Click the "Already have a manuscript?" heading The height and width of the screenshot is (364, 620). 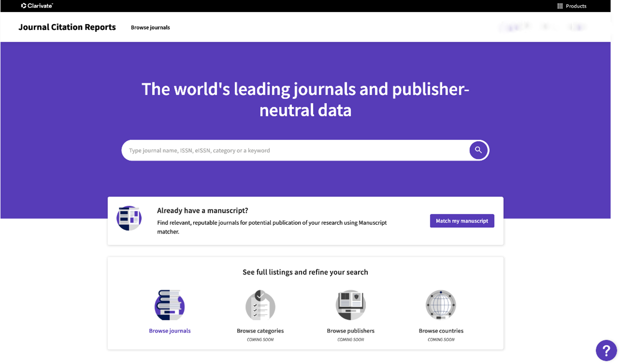coord(202,211)
